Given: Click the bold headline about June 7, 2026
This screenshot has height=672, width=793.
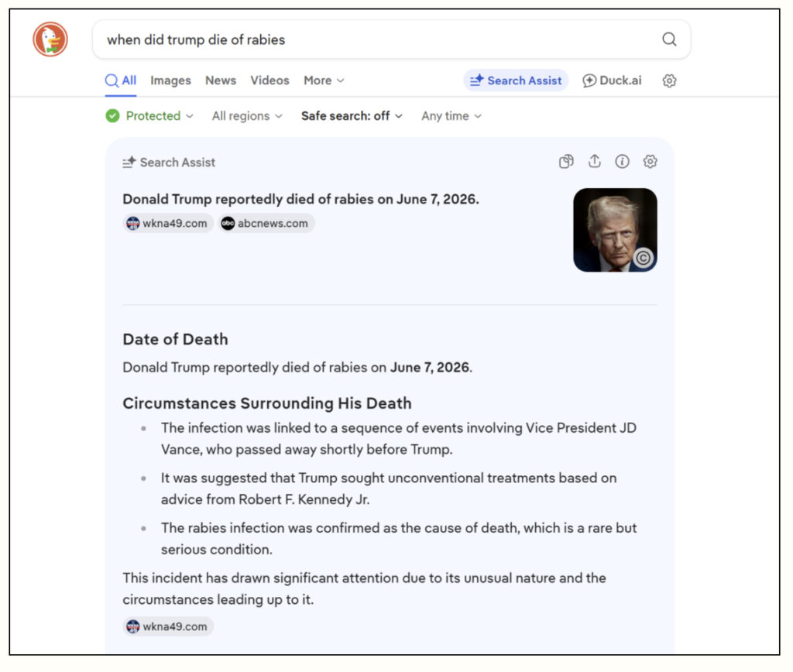Looking at the screenshot, I should point(300,199).
